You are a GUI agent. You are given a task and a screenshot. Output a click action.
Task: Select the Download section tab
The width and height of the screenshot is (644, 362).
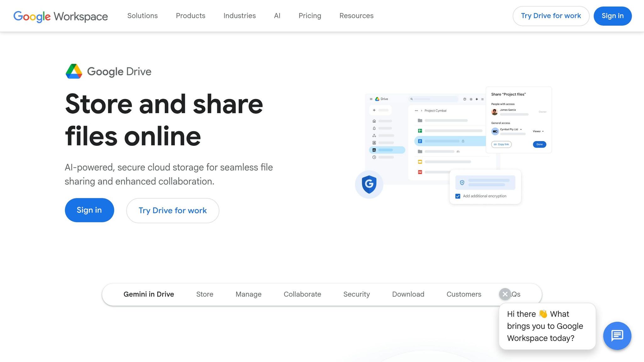click(x=408, y=294)
